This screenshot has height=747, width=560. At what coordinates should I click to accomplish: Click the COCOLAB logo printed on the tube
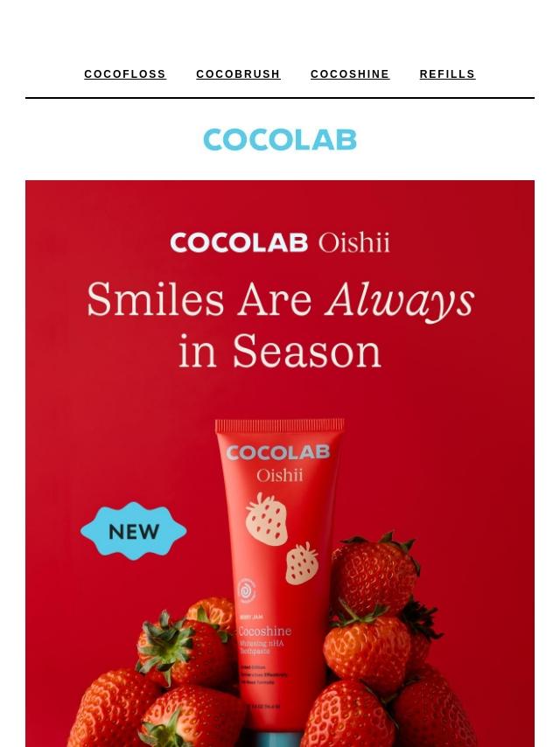click(x=278, y=452)
